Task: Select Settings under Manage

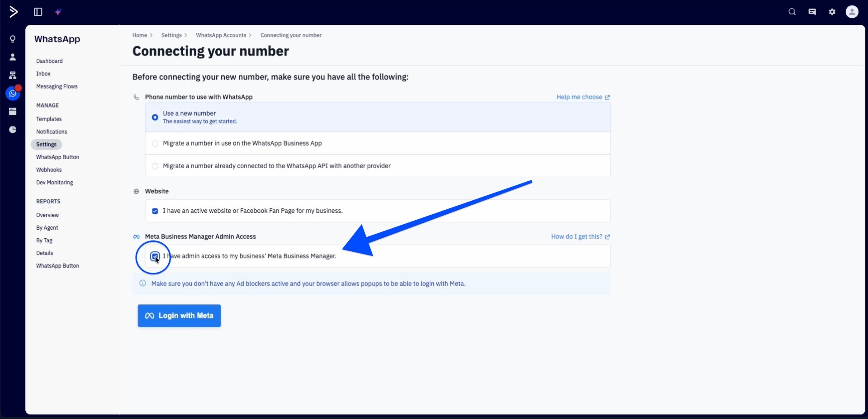Action: coord(47,144)
